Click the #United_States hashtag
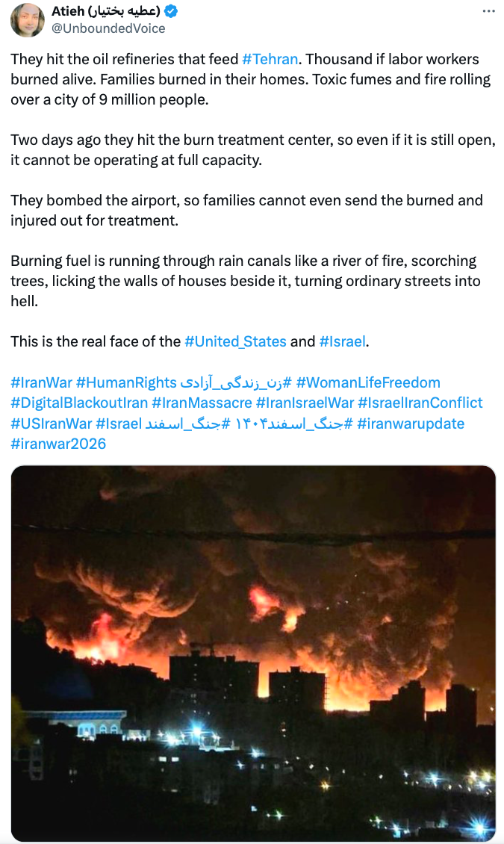This screenshot has width=504, height=844. [235, 341]
